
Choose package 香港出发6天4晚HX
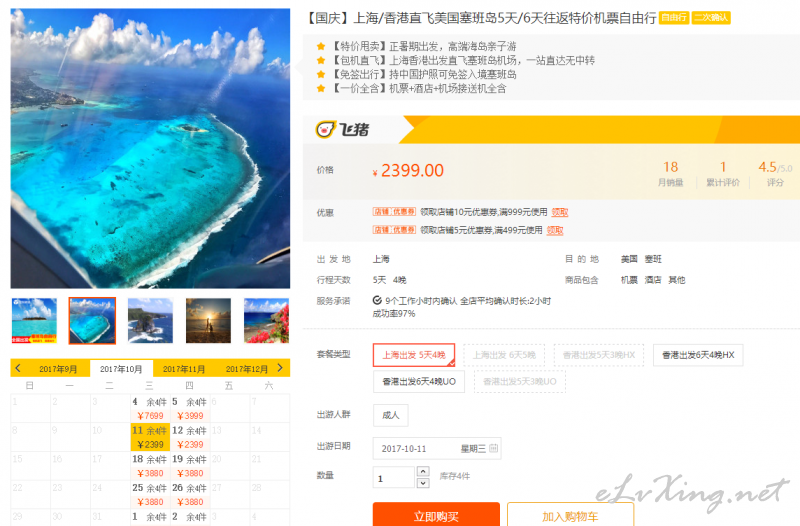[698, 355]
